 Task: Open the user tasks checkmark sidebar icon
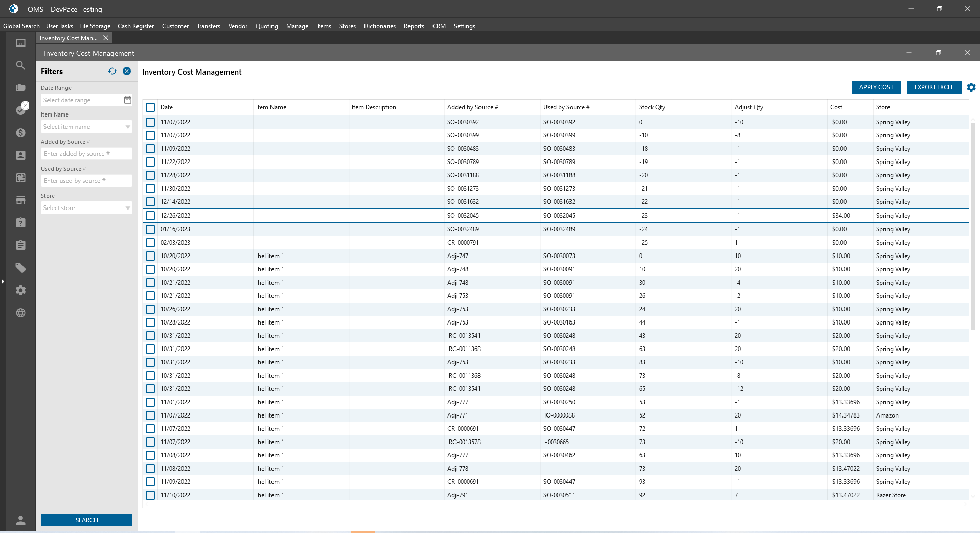[20, 110]
